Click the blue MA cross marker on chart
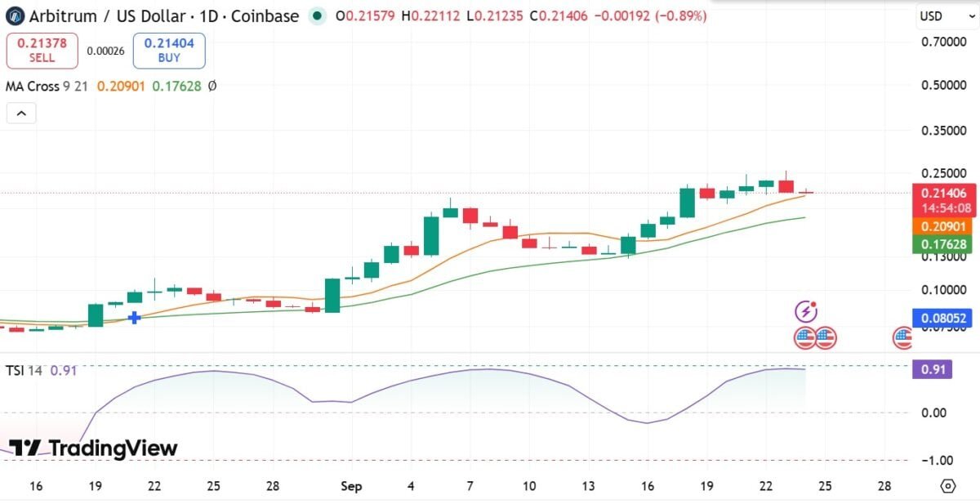The image size is (980, 504). pos(135,316)
